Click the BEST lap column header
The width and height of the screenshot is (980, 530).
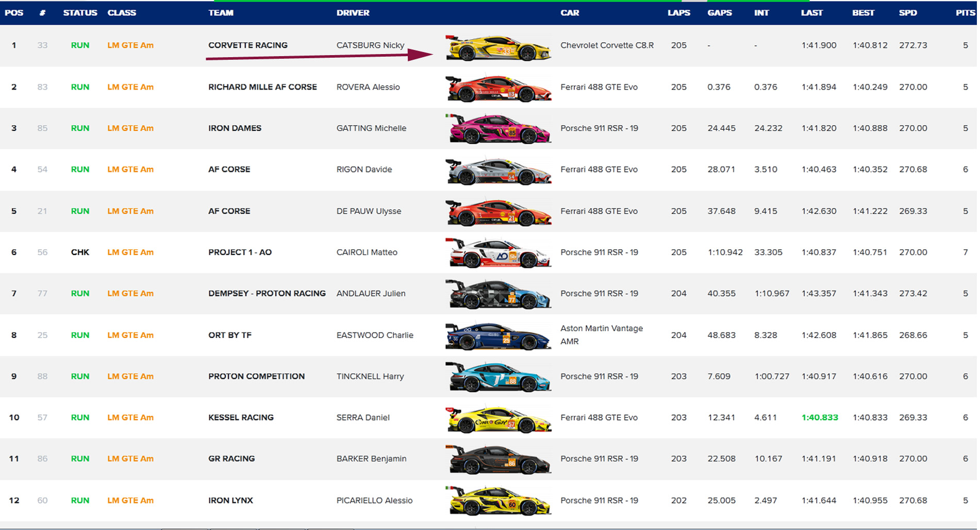point(863,13)
